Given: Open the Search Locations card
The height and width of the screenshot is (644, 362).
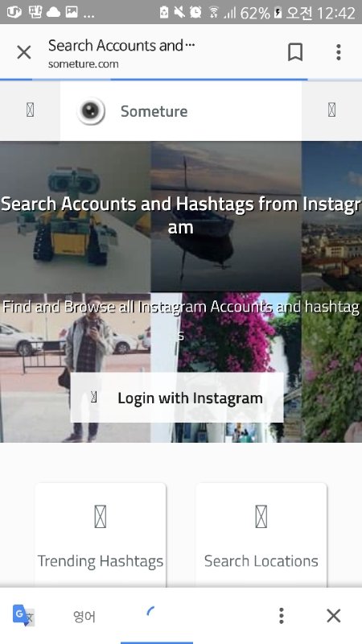Looking at the screenshot, I should pos(261,535).
